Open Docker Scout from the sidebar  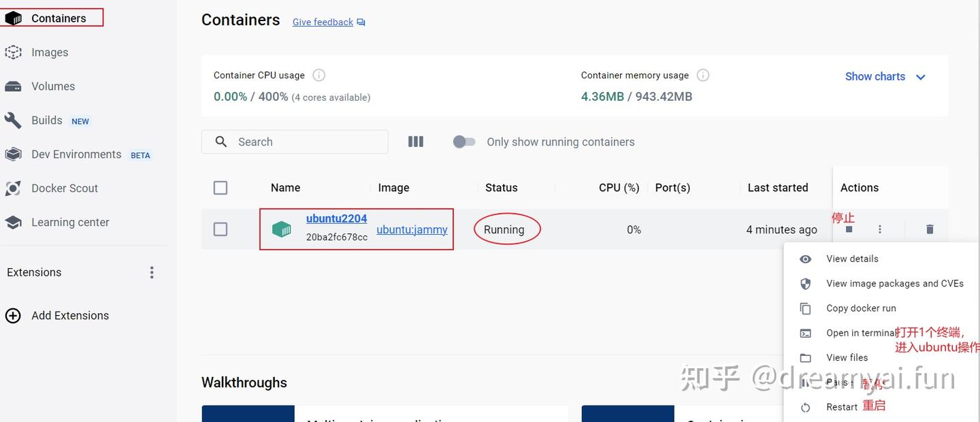(66, 188)
